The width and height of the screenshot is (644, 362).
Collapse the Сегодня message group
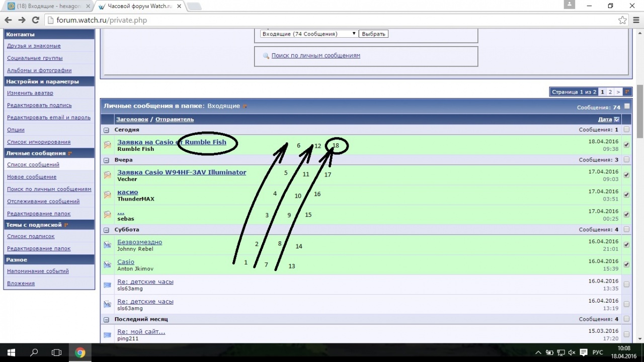click(x=106, y=130)
